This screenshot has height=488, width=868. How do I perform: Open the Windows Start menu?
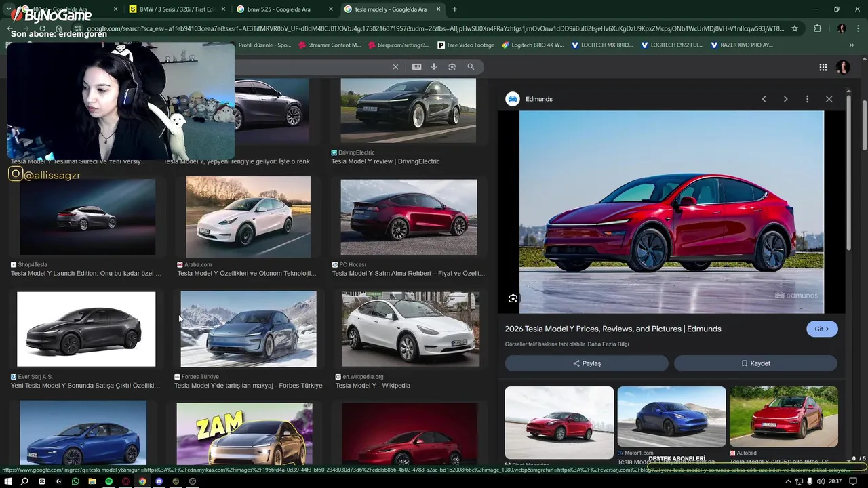(x=8, y=481)
